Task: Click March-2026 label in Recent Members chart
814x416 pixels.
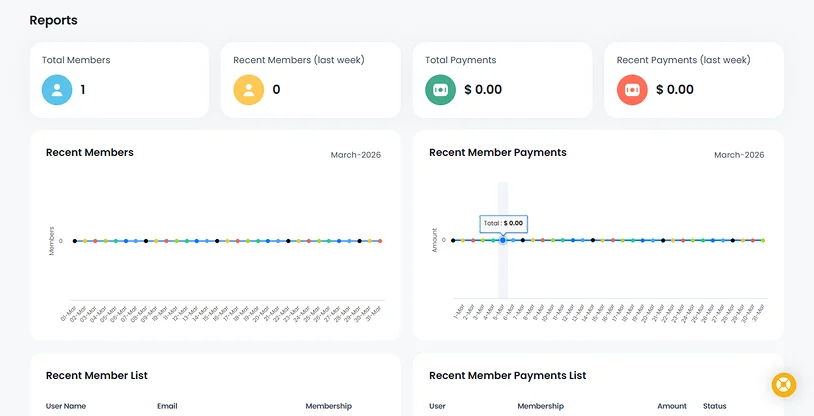Action: click(356, 155)
